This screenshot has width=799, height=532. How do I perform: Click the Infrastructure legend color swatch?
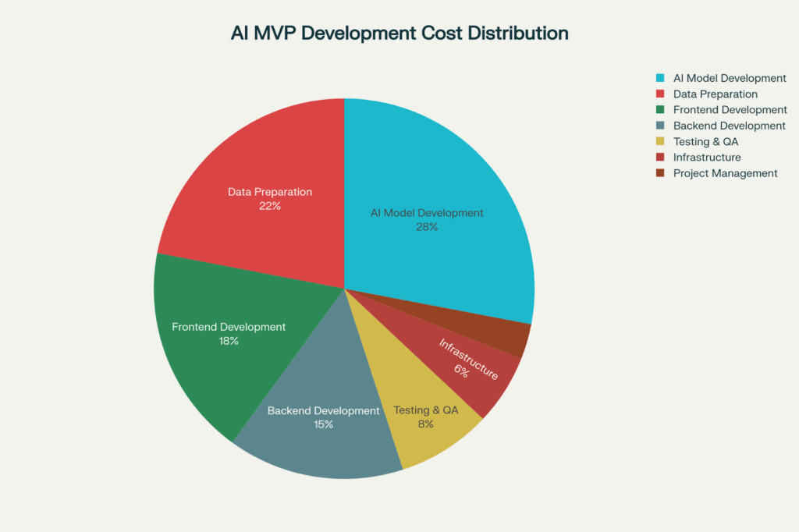point(660,158)
